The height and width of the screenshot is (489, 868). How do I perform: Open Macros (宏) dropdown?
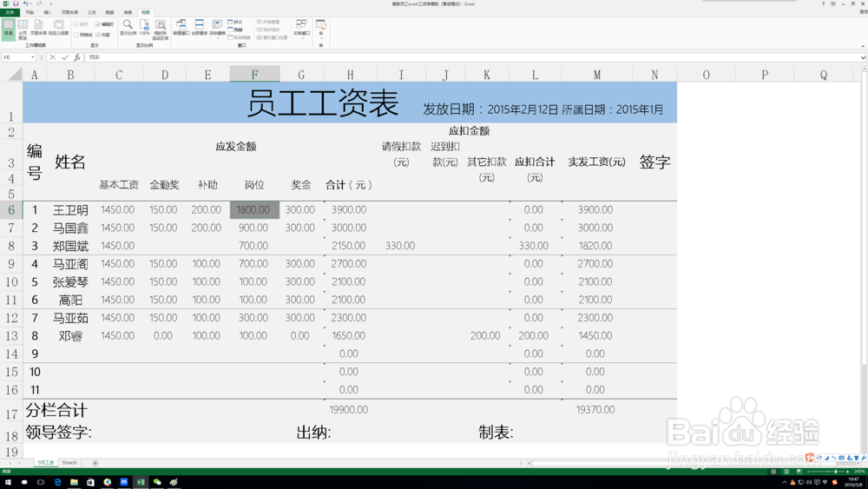tap(320, 28)
